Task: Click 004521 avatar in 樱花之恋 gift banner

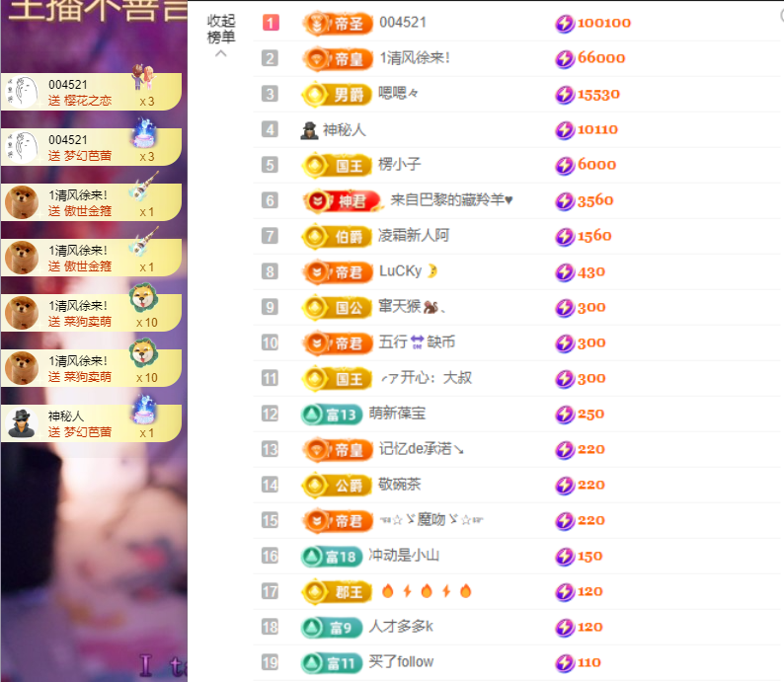Action: click(22, 92)
